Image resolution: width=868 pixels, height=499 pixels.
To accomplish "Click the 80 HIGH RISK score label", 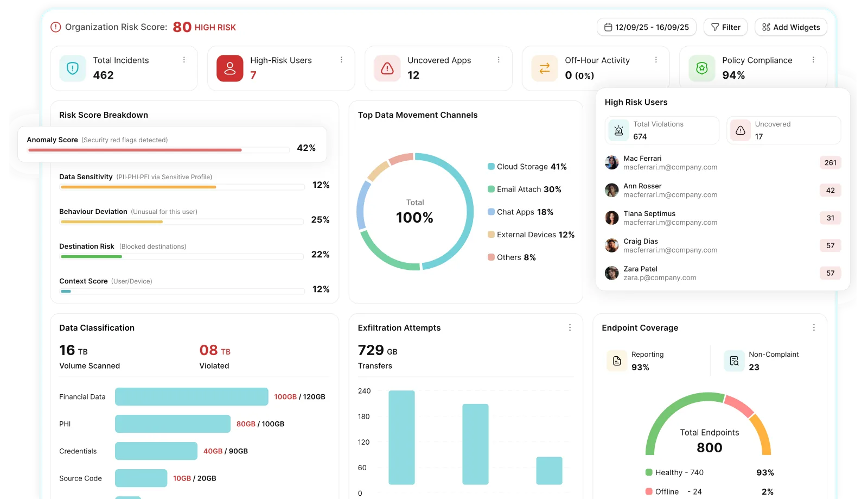I will point(204,27).
